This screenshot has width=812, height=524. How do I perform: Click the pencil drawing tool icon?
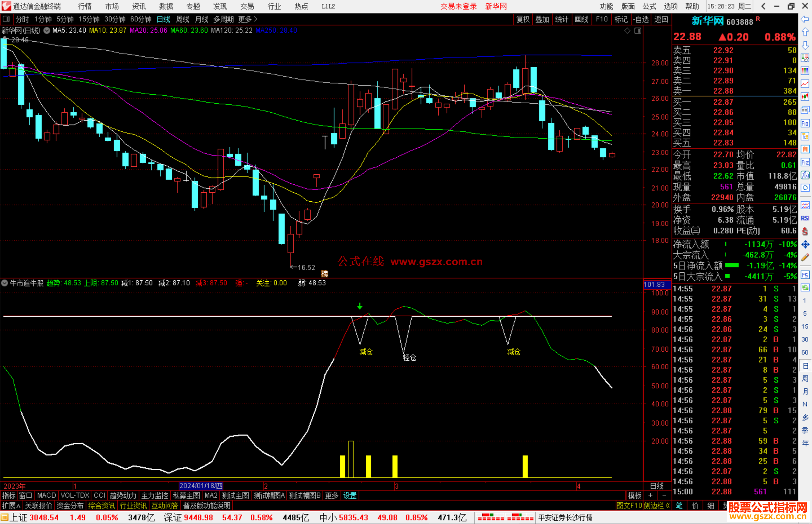(805, 258)
